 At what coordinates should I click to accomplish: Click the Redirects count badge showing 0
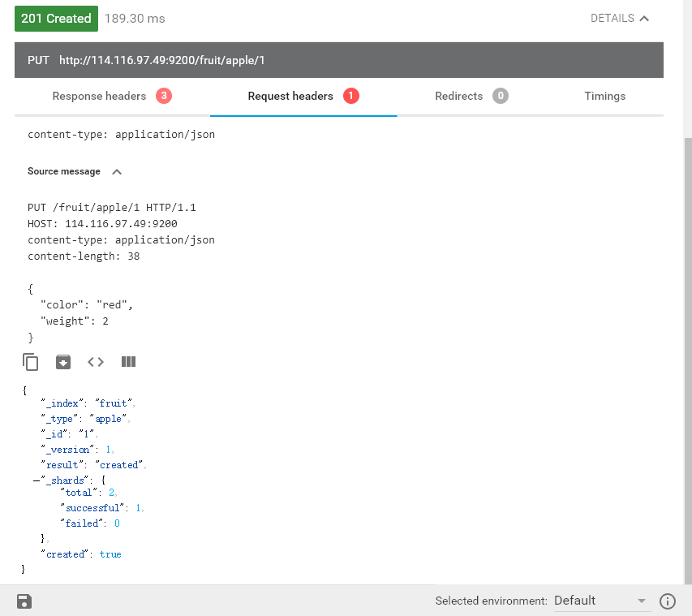pyautogui.click(x=501, y=96)
